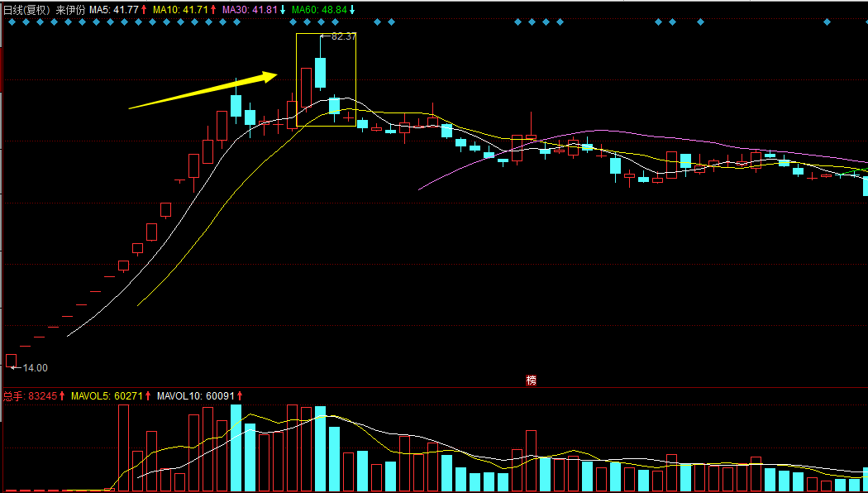Click the MA30 moving average label

pyautogui.click(x=236, y=10)
